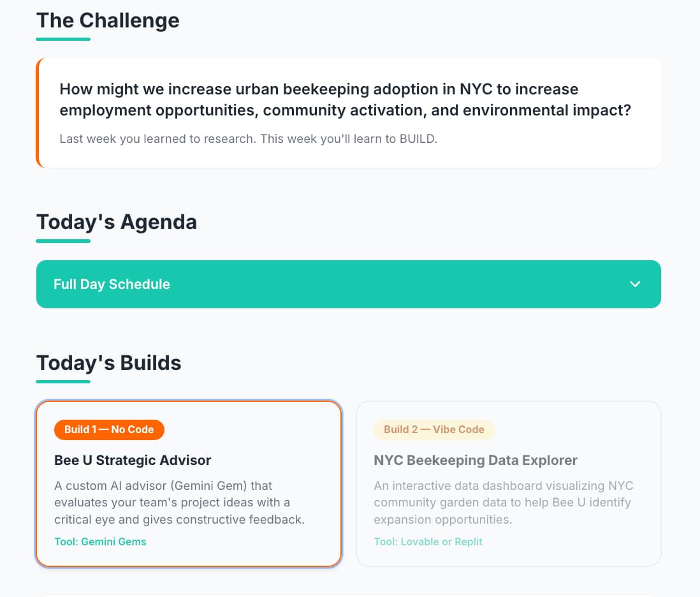
Task: Click the teal underline beneath Today's Builds
Action: [x=63, y=382]
